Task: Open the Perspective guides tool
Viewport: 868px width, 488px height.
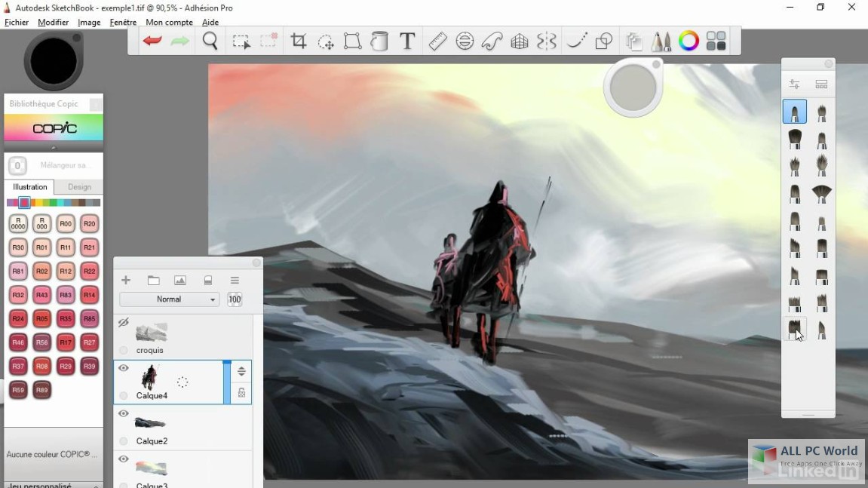Action: pos(520,41)
